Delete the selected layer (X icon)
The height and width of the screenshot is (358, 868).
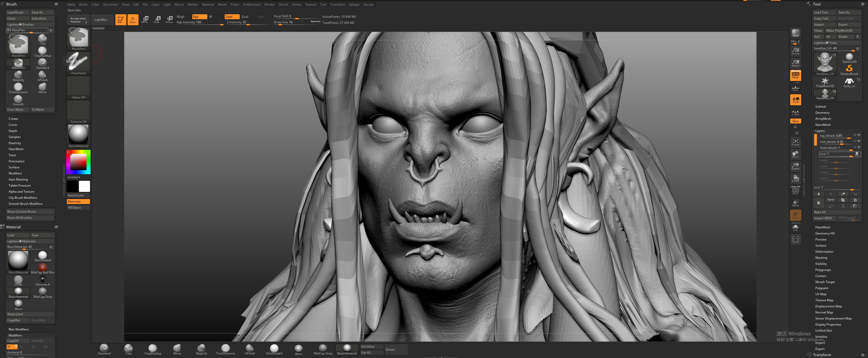point(855,200)
